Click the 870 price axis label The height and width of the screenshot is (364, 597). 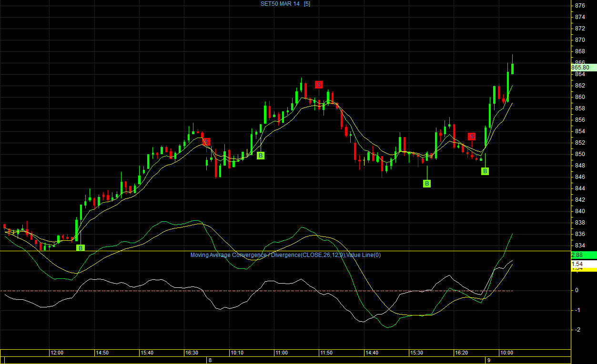[580, 40]
